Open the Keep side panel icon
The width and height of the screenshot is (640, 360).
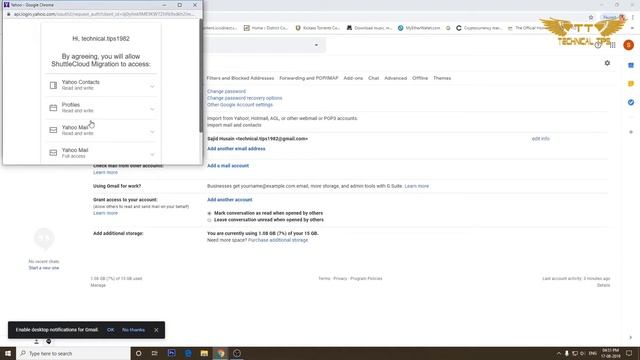pos(631,84)
